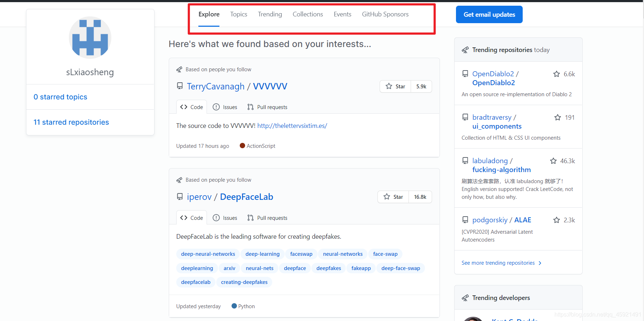Open thelettervsixtim.es link

[x=292, y=126]
